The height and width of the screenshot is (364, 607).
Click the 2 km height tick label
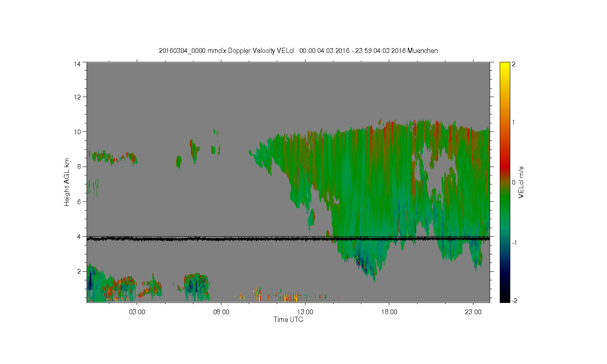(x=79, y=271)
